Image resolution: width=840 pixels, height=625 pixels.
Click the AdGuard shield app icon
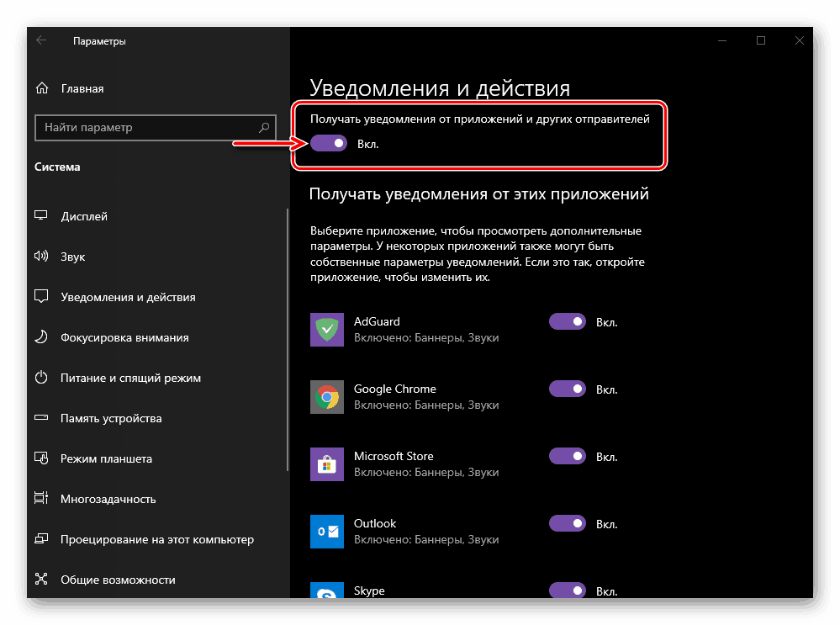pyautogui.click(x=327, y=330)
